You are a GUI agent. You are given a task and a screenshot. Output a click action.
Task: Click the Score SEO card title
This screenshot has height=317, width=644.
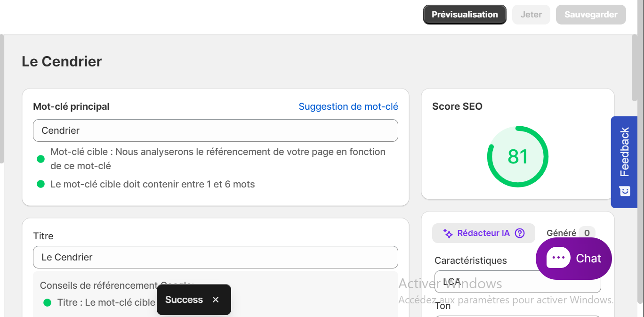457,106
